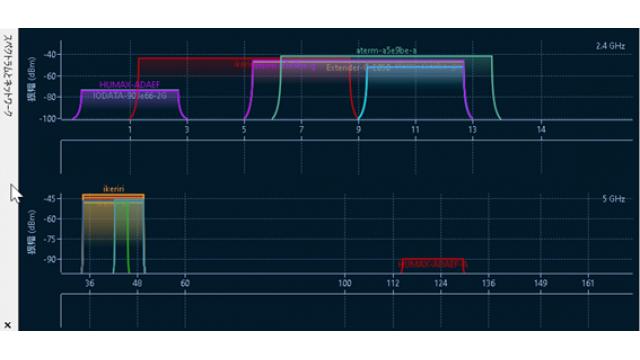
Task: Click the 2.4 GHz band label
Action: [x=610, y=46]
